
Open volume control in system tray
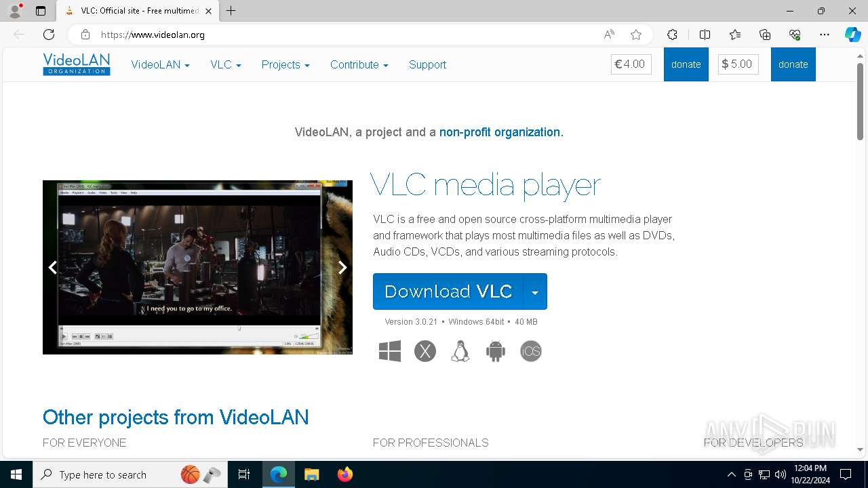780,474
